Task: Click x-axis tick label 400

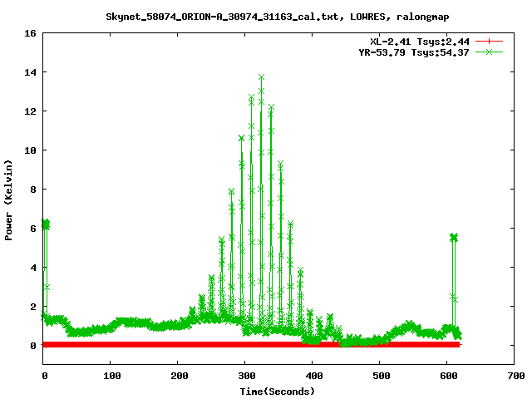Action: tap(314, 376)
